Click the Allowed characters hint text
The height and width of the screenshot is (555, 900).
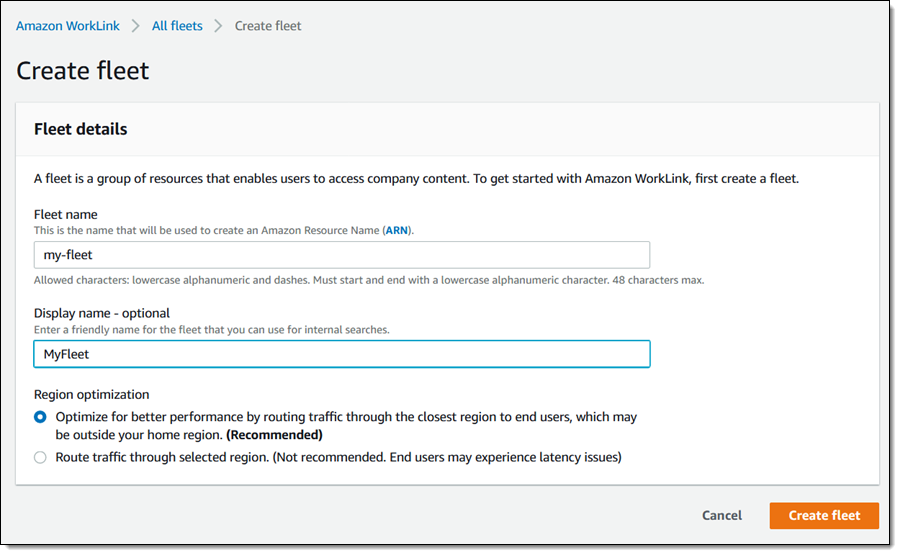coord(369,280)
